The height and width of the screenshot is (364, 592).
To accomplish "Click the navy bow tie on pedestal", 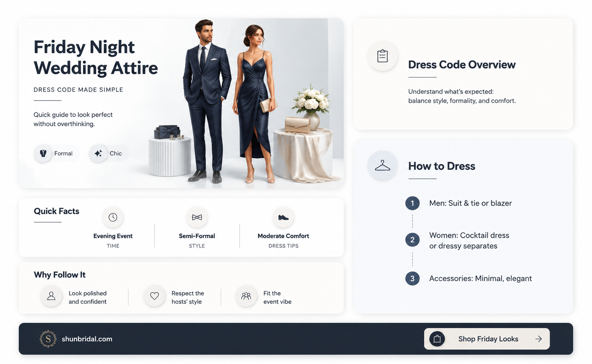I will (x=167, y=132).
